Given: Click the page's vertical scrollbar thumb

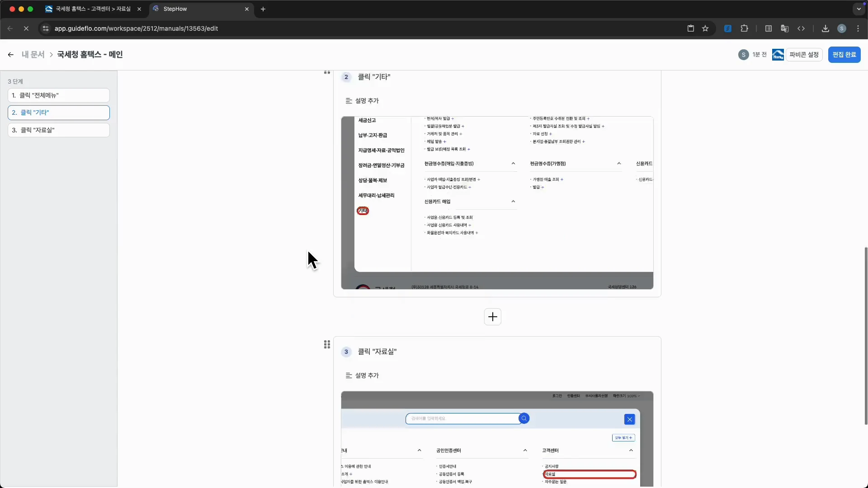Looking at the screenshot, I should pyautogui.click(x=866, y=336).
